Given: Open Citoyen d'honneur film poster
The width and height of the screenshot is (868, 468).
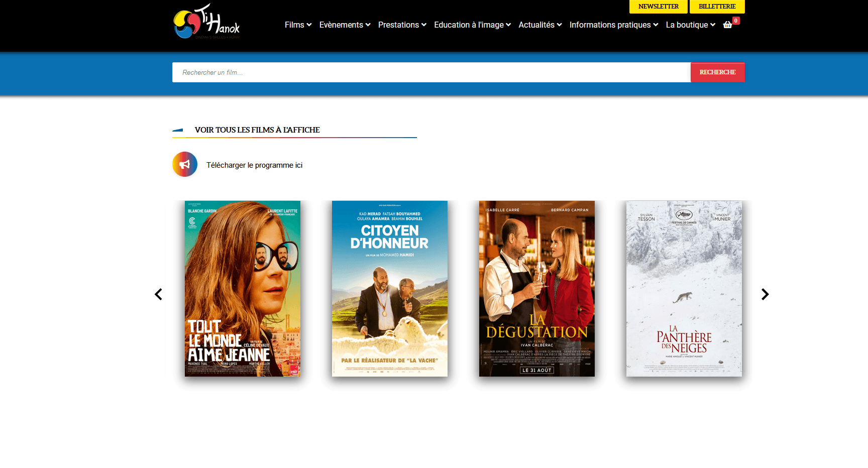Looking at the screenshot, I should pos(390,289).
